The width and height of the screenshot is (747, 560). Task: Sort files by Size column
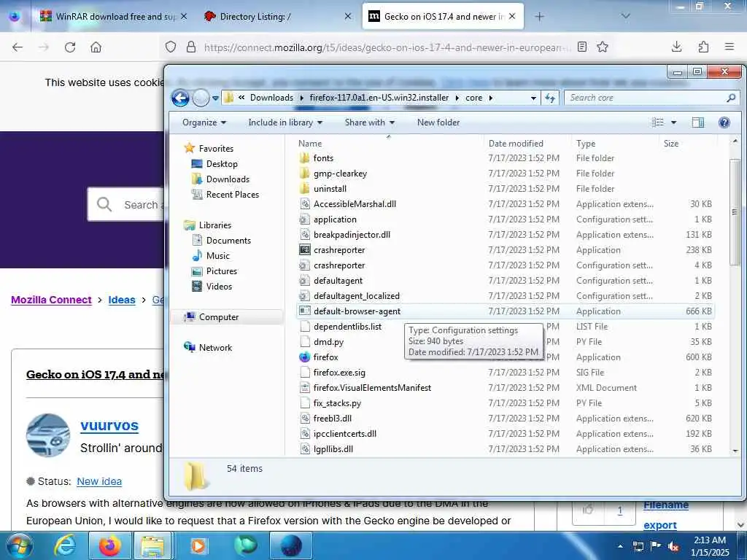tap(671, 144)
